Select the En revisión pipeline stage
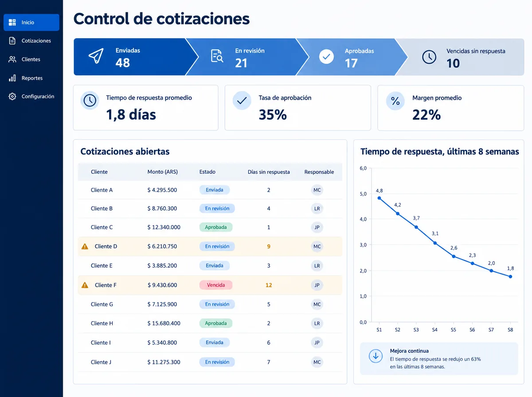532x397 pixels. pos(248,57)
